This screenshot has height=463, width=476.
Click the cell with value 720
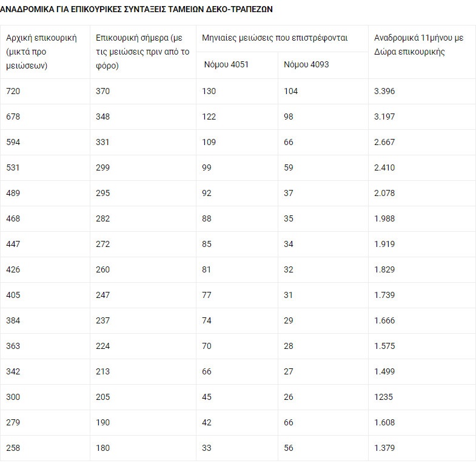point(13,91)
